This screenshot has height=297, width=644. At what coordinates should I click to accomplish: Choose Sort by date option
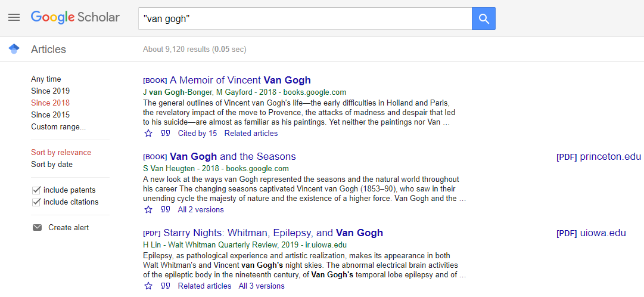[x=52, y=165]
